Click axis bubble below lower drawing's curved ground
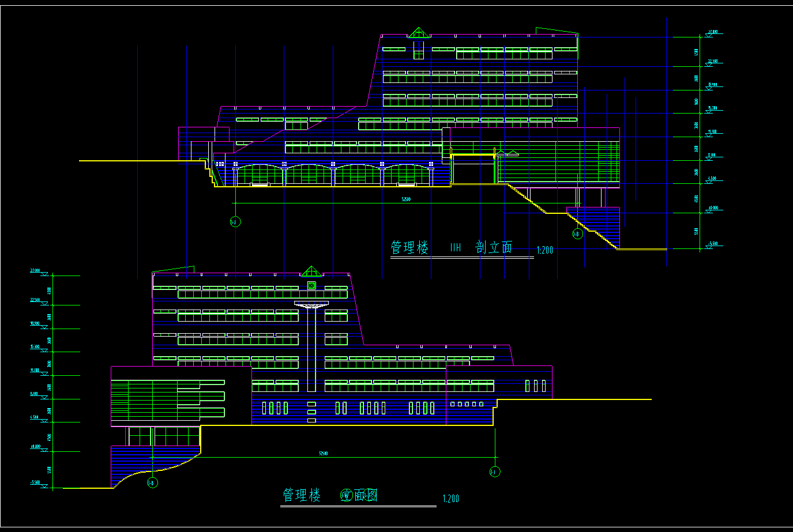This screenshot has height=532, width=793. coord(152,482)
